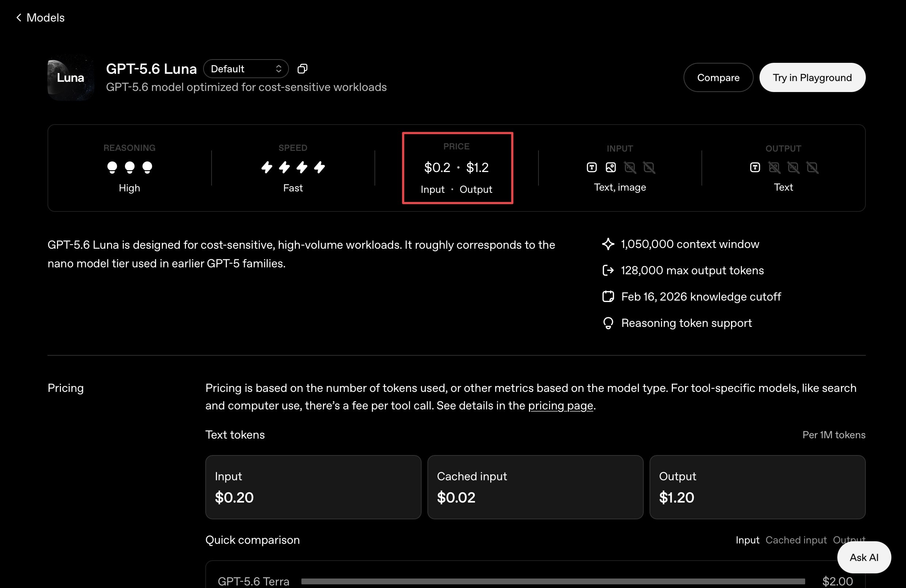Click the GPT-5.6 Terra comparison bar
This screenshot has width=906, height=588.
point(553,581)
